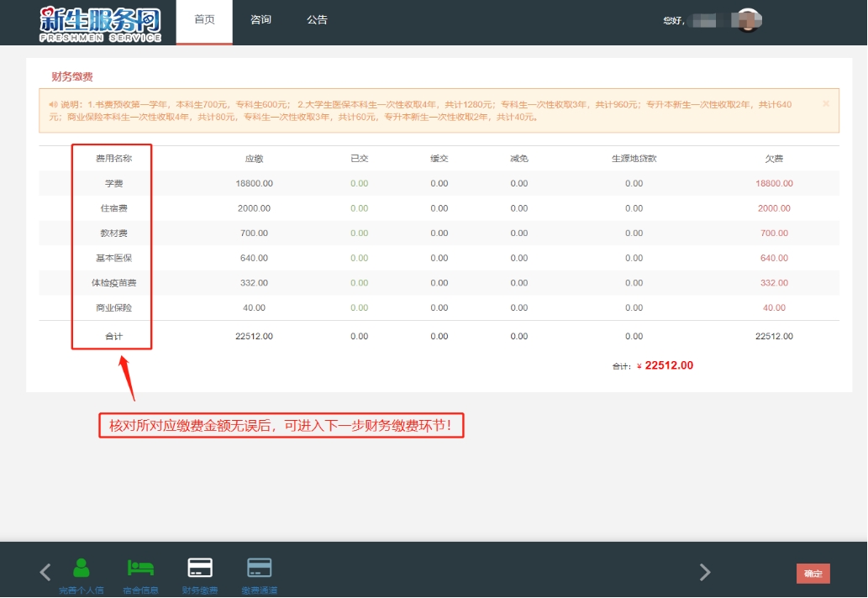This screenshot has width=868, height=598.
Task: Open the 完善个人信息 step icon
Action: click(82, 569)
